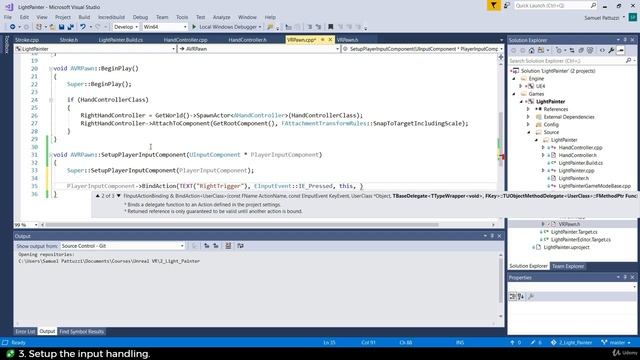The image size is (640, 360).
Task: Click the Samuel Pattuzzi account name
Action: pyautogui.click(x=602, y=18)
